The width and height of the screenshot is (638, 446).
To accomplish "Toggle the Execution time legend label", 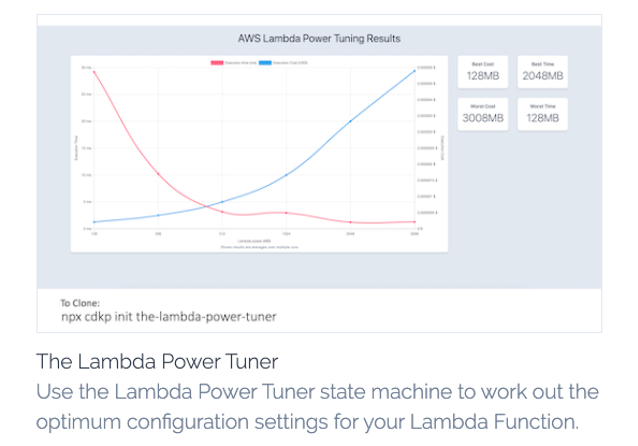I will coord(241,63).
